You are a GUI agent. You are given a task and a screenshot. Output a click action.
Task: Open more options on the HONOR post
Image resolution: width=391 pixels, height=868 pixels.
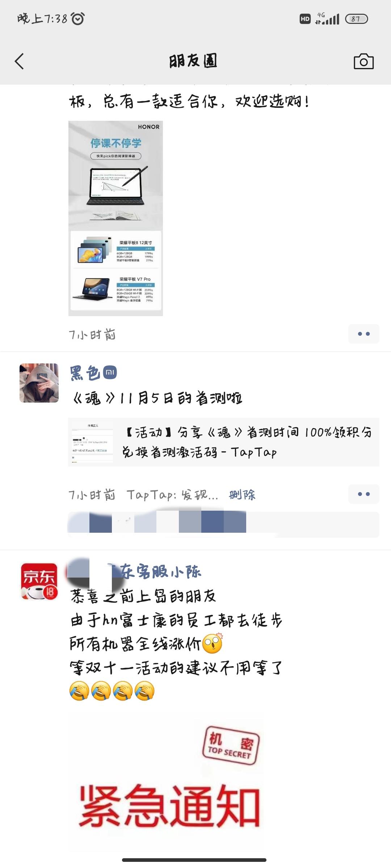pyautogui.click(x=363, y=334)
